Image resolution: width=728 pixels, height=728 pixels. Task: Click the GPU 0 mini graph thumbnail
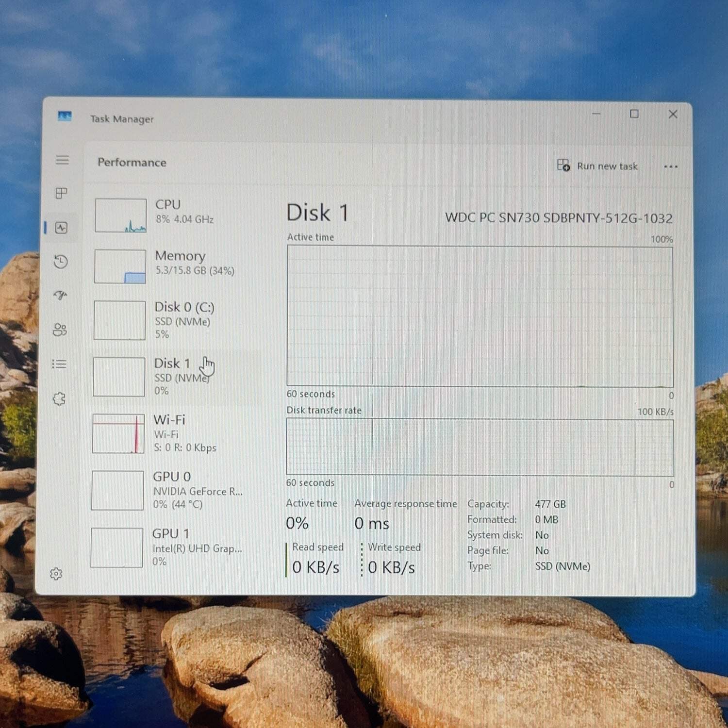pyautogui.click(x=117, y=490)
